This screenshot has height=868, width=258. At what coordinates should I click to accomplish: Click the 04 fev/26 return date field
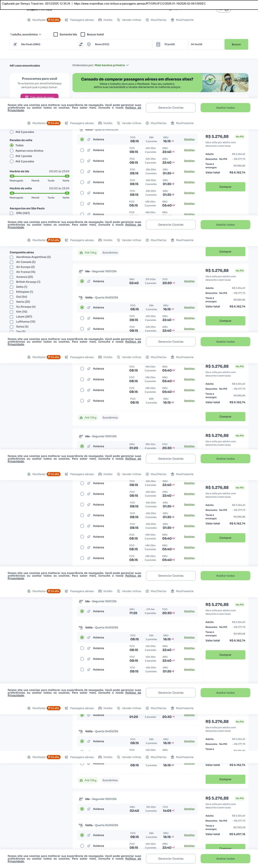tap(206, 44)
